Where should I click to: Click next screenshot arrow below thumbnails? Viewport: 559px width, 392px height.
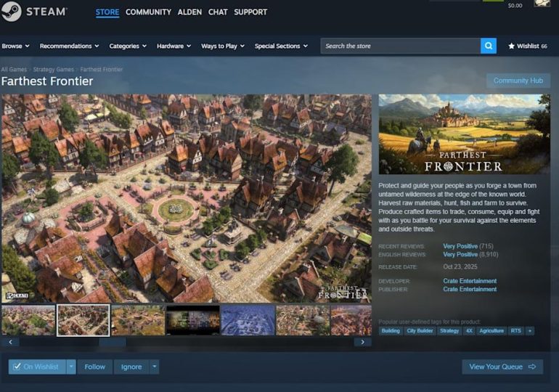click(x=362, y=342)
